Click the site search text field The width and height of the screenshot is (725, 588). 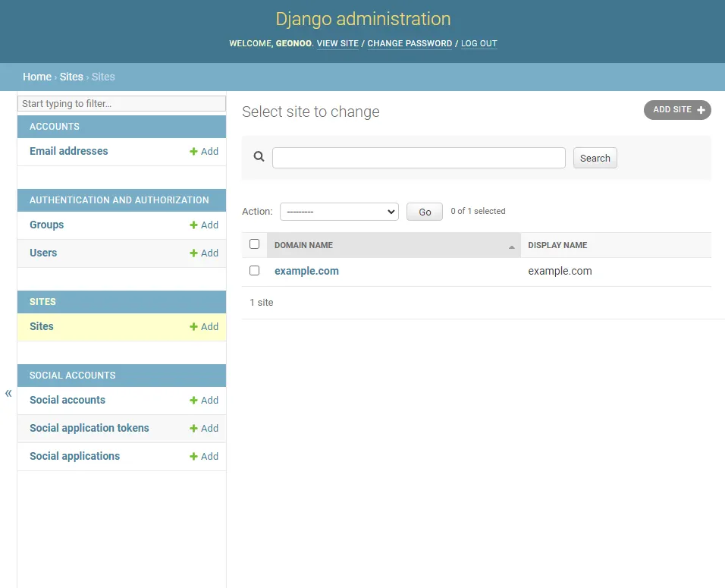pyautogui.click(x=419, y=158)
